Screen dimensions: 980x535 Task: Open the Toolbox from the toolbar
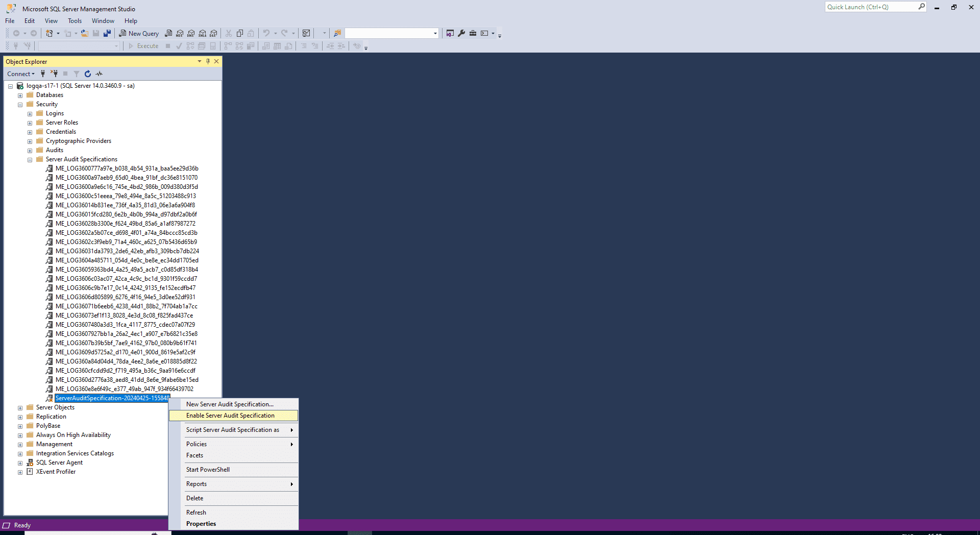tap(473, 33)
